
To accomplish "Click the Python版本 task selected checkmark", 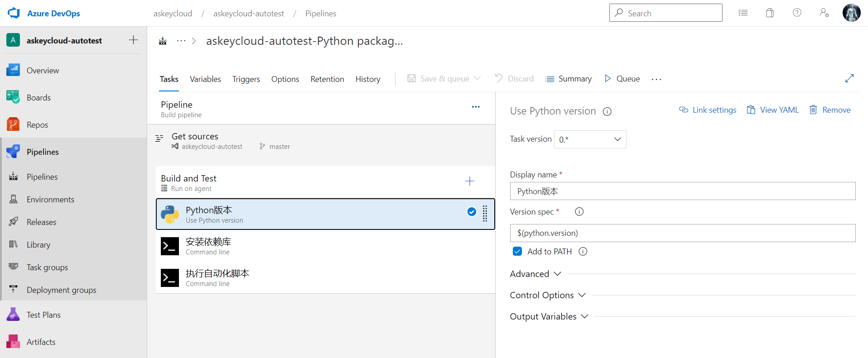I will (x=472, y=212).
